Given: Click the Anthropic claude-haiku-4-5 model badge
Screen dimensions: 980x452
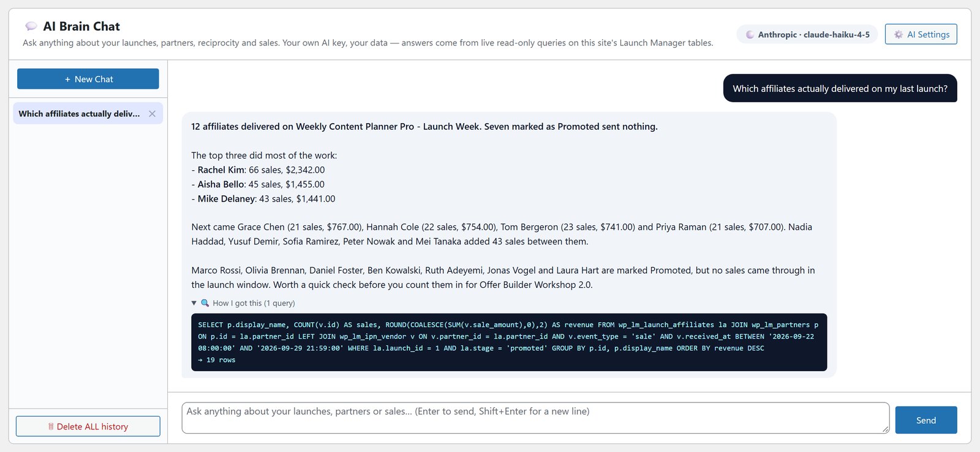Looking at the screenshot, I should (x=807, y=34).
